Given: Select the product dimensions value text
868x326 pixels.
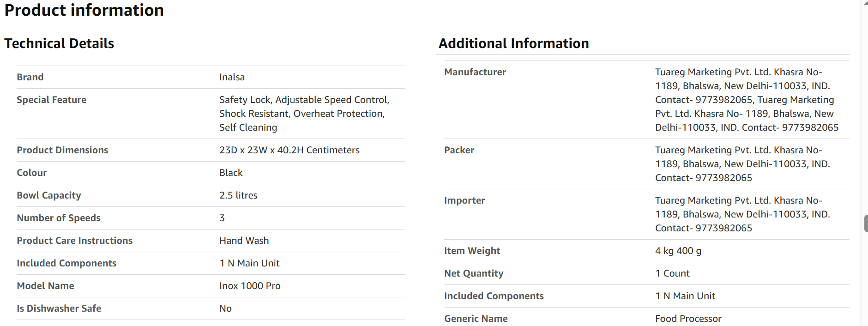Looking at the screenshot, I should pyautogui.click(x=289, y=150).
